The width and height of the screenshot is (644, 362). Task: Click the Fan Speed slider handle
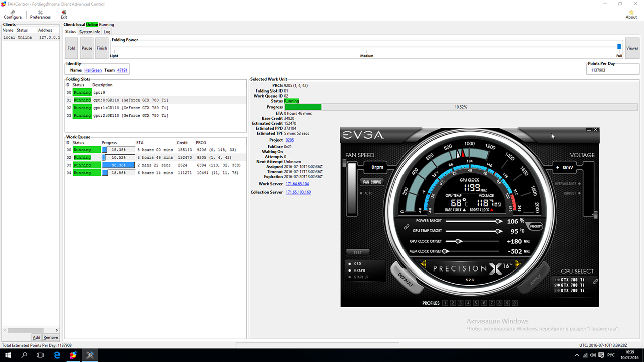point(345,163)
